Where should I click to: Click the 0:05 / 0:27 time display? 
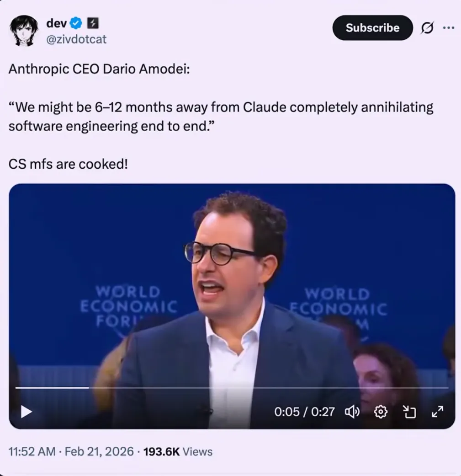tap(304, 412)
